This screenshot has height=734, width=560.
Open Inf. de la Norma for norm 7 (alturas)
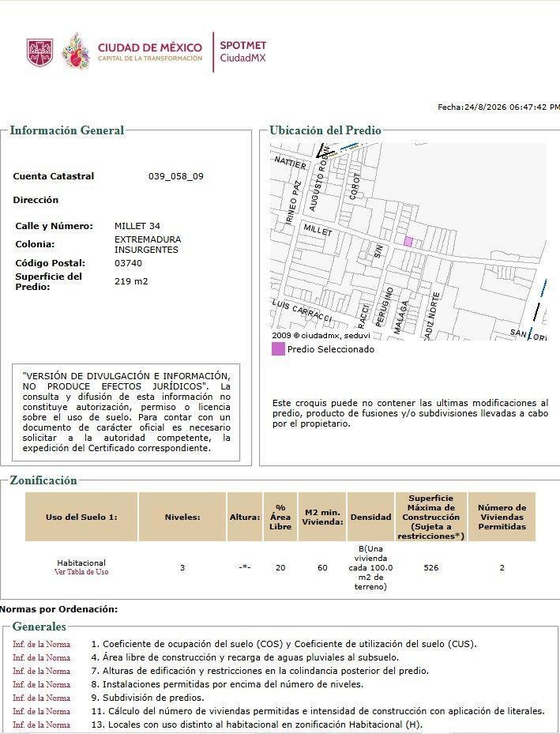click(42, 671)
